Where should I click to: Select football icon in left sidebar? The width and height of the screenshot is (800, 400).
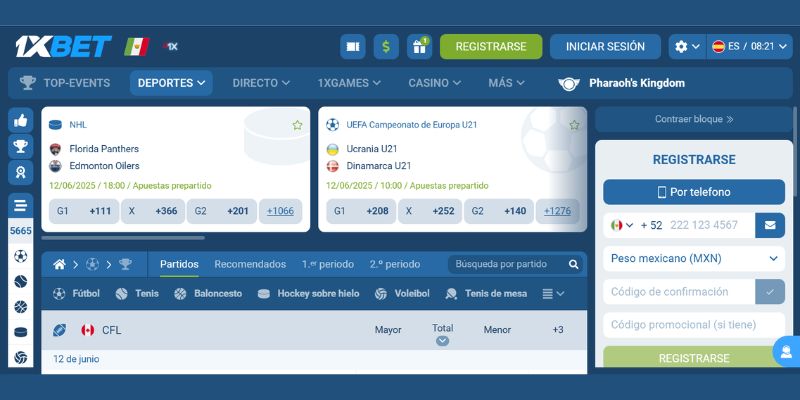tap(20, 256)
